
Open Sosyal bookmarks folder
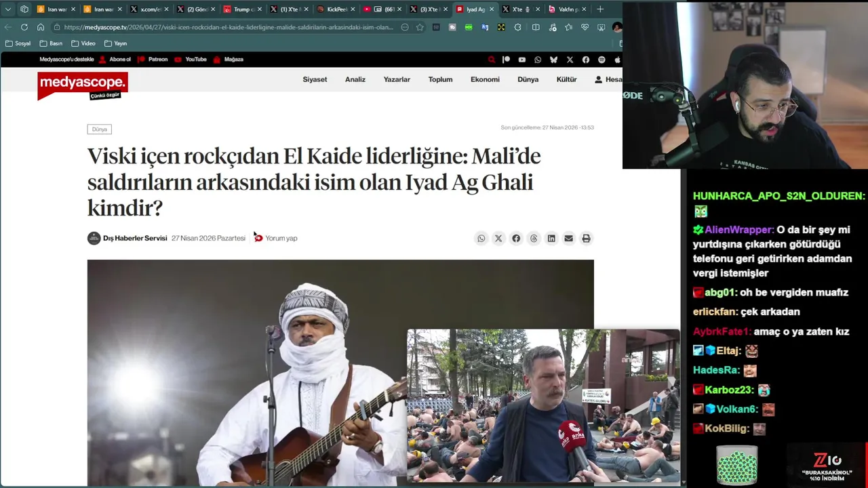pos(18,43)
